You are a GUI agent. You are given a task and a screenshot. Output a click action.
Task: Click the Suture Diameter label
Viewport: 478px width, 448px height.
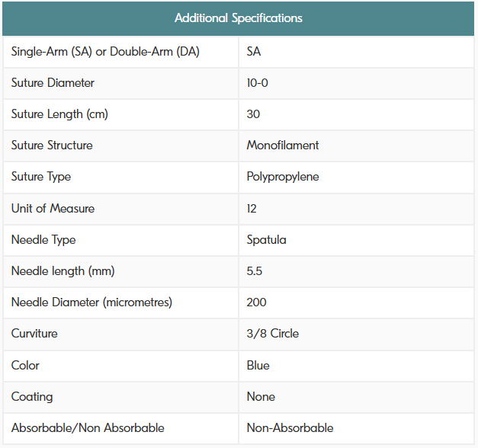(x=53, y=82)
